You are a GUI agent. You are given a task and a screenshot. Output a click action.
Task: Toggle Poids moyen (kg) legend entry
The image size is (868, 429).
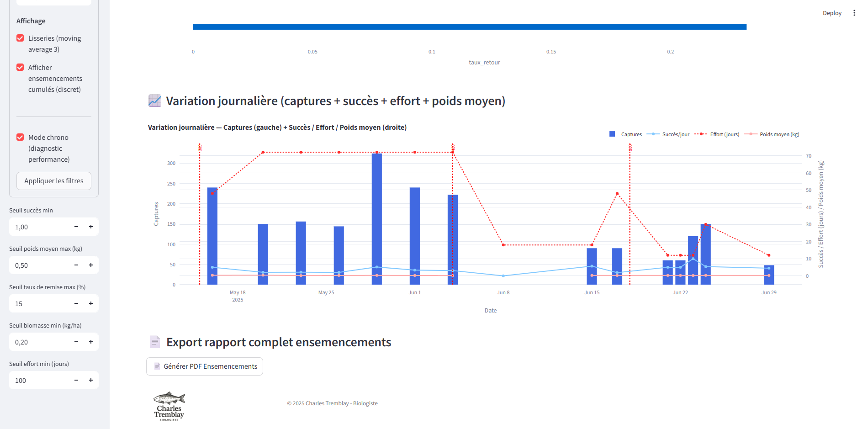tap(772, 134)
